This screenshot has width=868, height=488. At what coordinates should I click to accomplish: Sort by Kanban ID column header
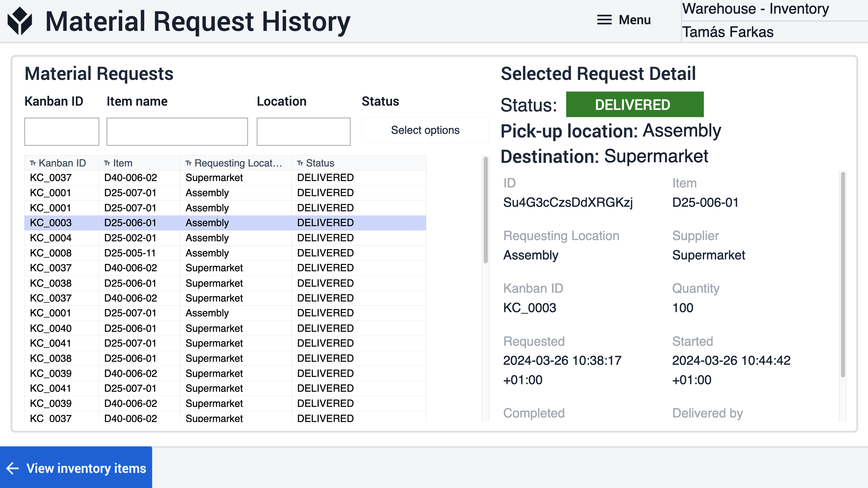pos(62,163)
